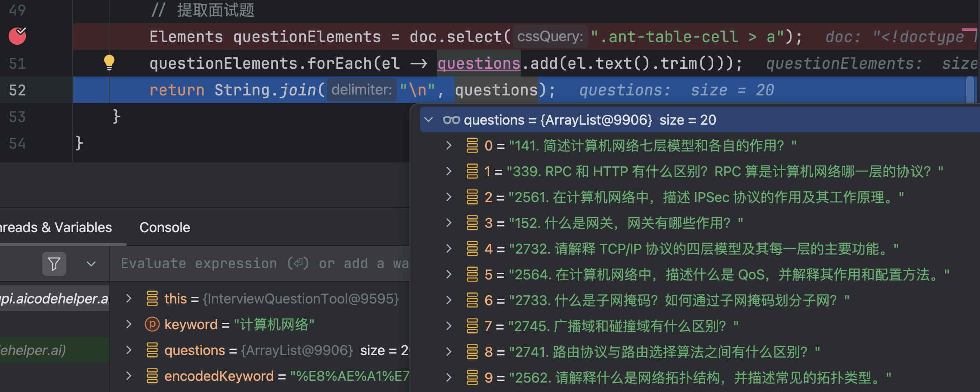Open the dropdown arrow next to filter

(x=91, y=263)
